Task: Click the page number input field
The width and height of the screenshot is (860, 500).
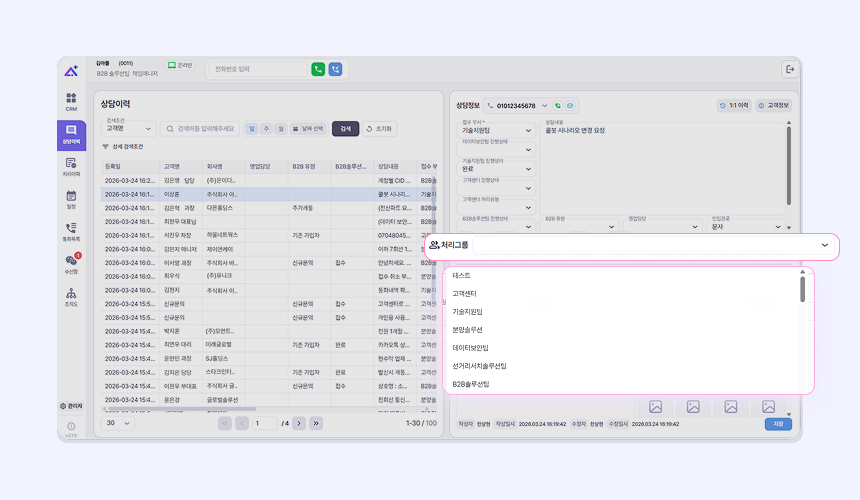Action: point(265,423)
